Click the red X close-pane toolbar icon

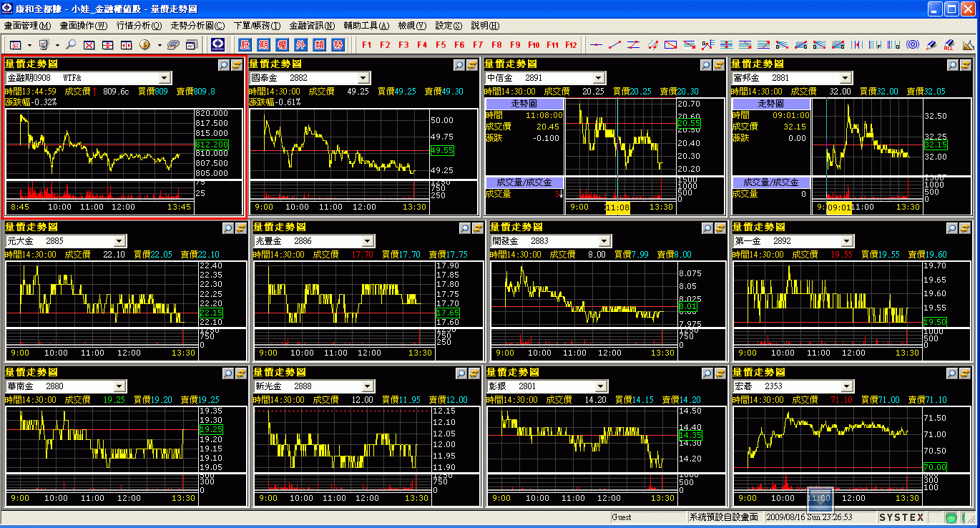coord(89,45)
